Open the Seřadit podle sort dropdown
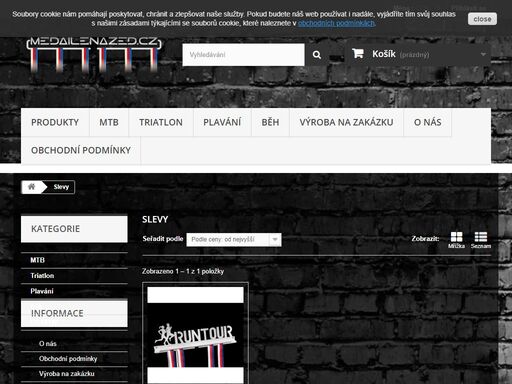 pos(234,240)
